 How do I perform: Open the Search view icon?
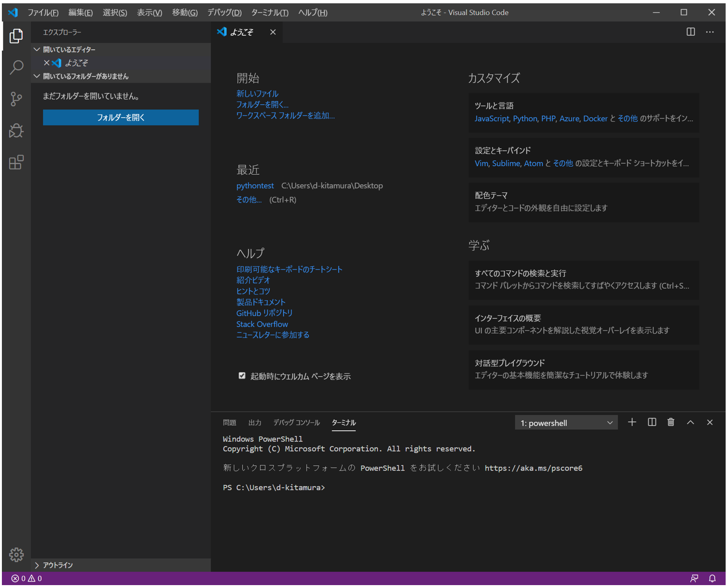(16, 67)
